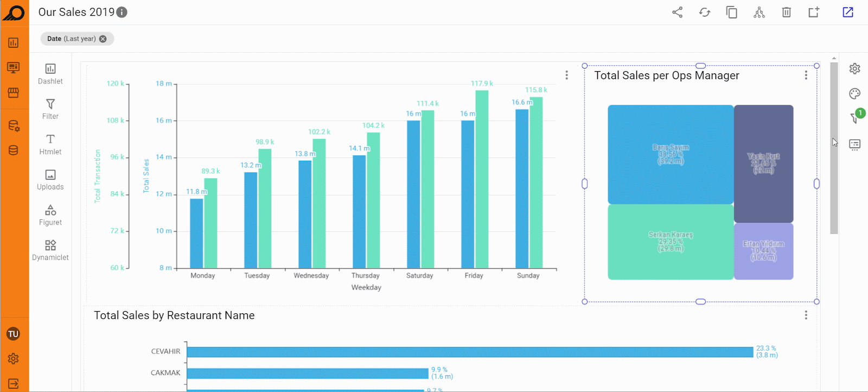
Task: Click the CEVAHIR horizontal bar
Action: tap(470, 352)
